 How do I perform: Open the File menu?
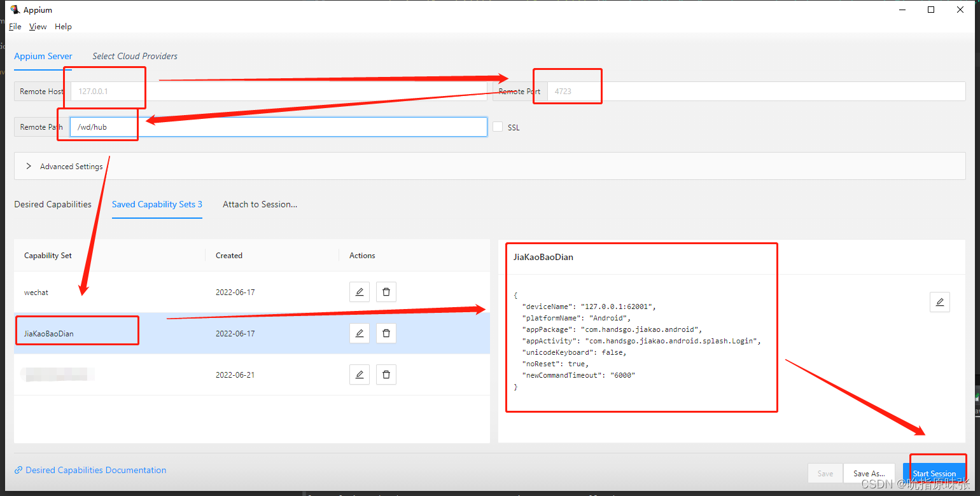(15, 27)
